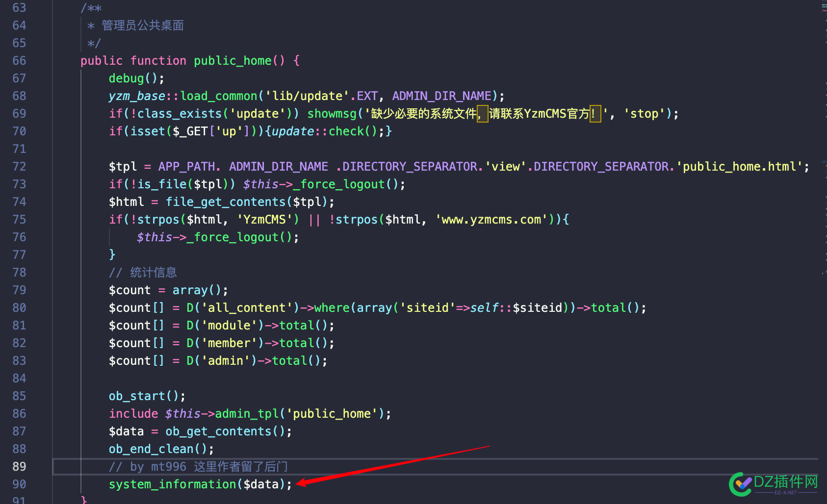Click the function name public_home()

coord(239,61)
